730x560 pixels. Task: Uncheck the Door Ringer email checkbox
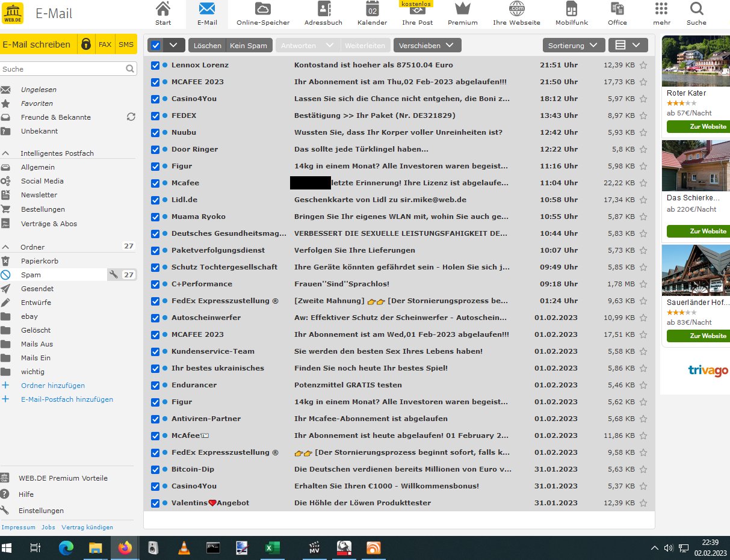tap(155, 149)
